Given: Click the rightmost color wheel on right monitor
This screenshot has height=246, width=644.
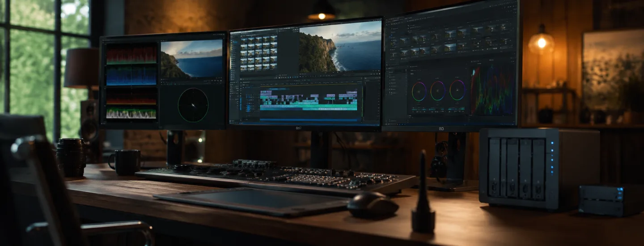Looking at the screenshot, I should coord(457,90).
